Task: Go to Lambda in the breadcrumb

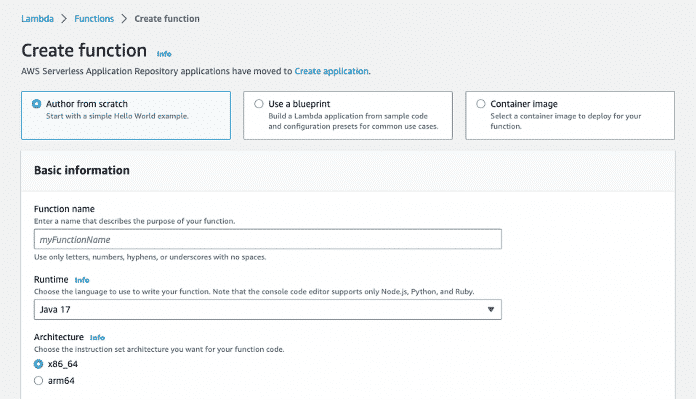Action: point(37,18)
